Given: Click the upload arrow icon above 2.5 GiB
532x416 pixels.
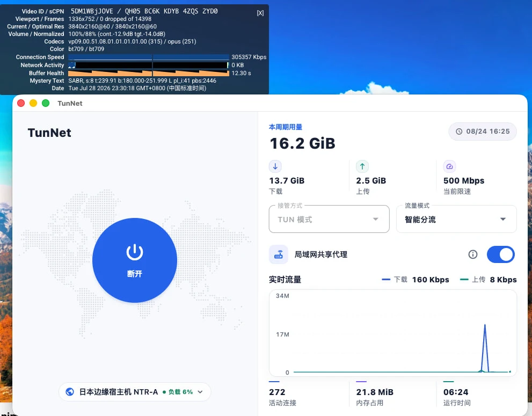Looking at the screenshot, I should 362,166.
